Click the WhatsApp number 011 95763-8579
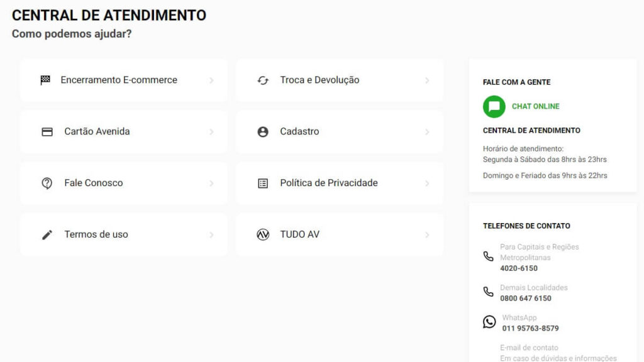 pyautogui.click(x=530, y=328)
